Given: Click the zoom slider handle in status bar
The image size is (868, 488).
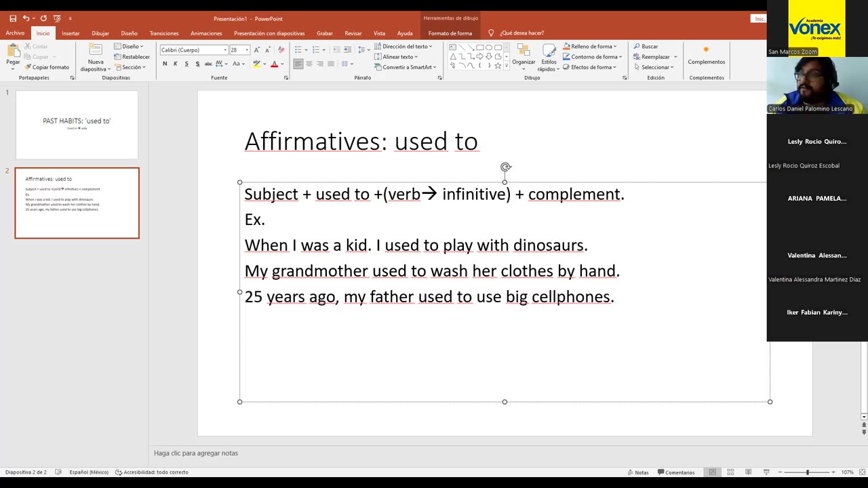Looking at the screenshot, I should (807, 472).
